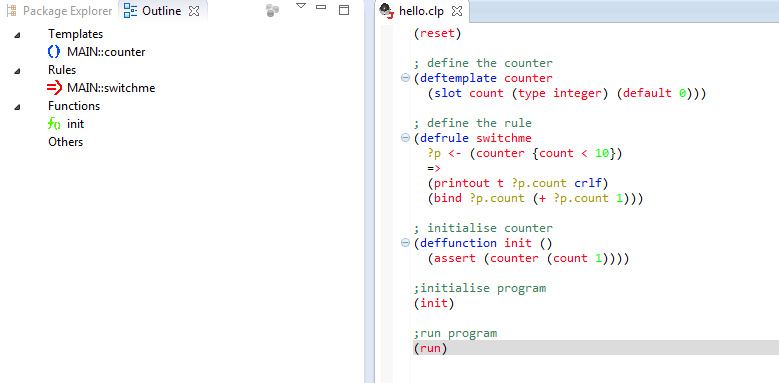Click the hello.clp file icon on editor tab

(387, 10)
